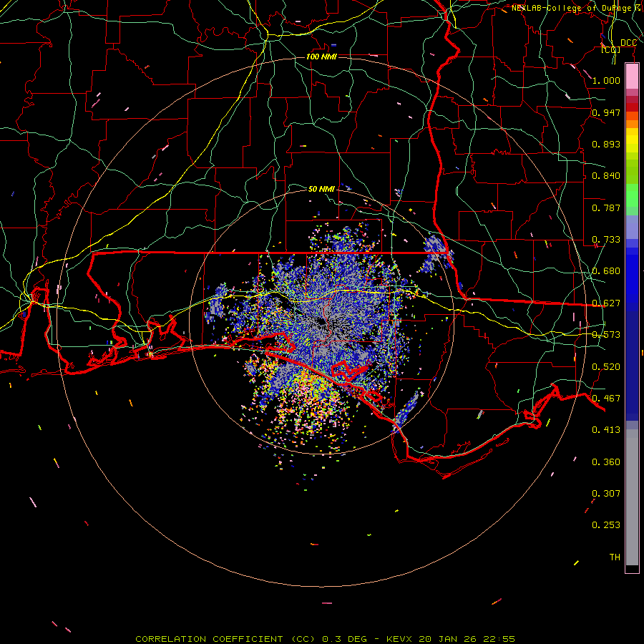Click the 0.627 scale value
This screenshot has width=644, height=644.
coord(606,303)
